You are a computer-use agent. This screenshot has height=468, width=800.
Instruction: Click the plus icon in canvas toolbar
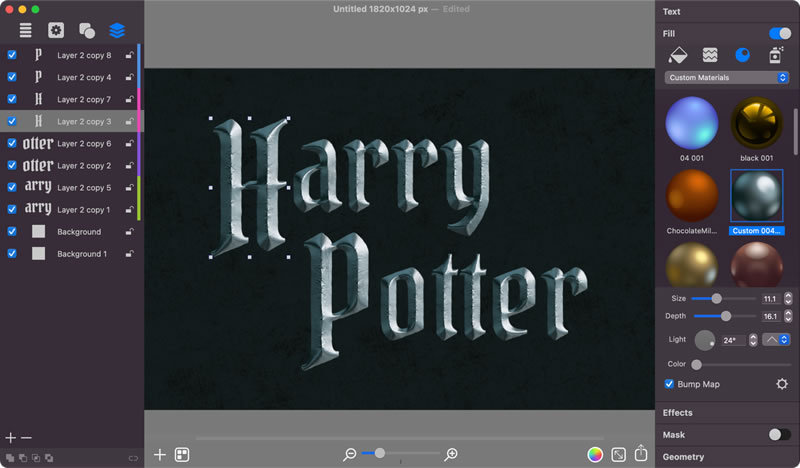[x=160, y=454]
